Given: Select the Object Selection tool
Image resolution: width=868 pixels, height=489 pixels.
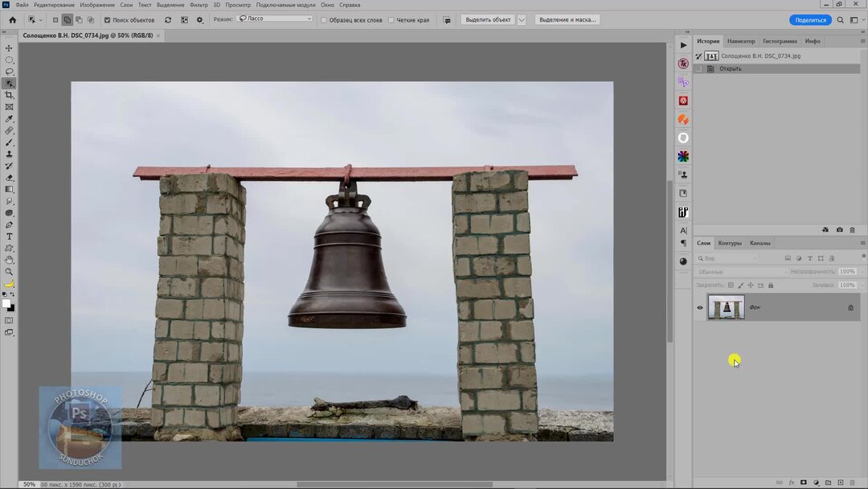Looking at the screenshot, I should point(9,84).
